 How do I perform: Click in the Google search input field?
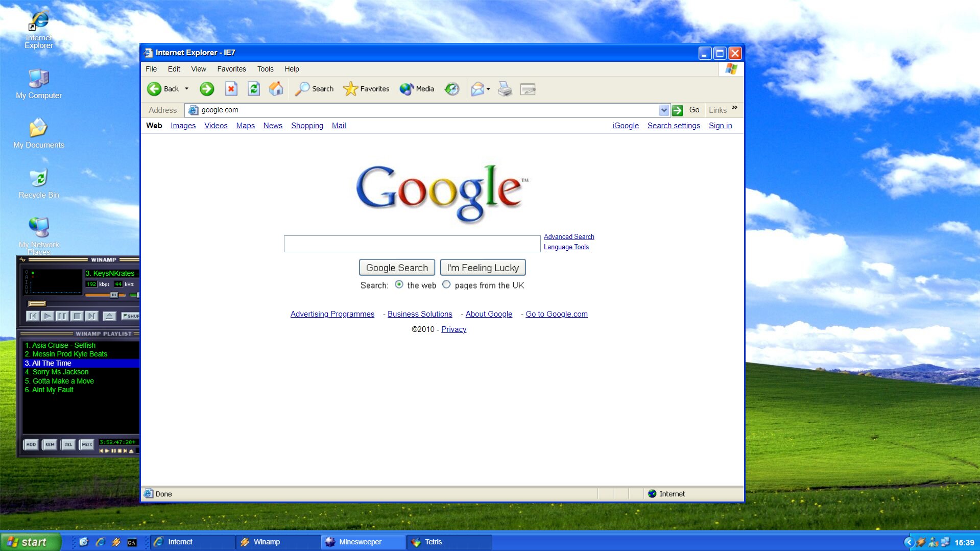412,244
